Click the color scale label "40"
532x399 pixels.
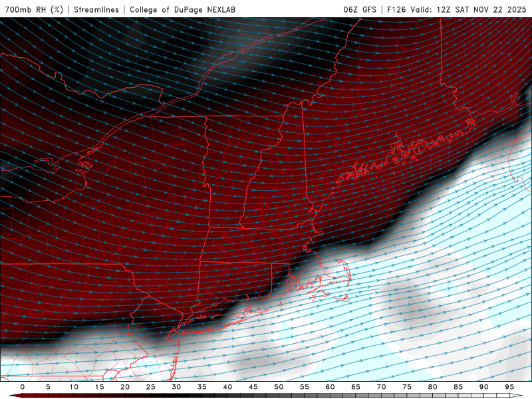pos(227,387)
